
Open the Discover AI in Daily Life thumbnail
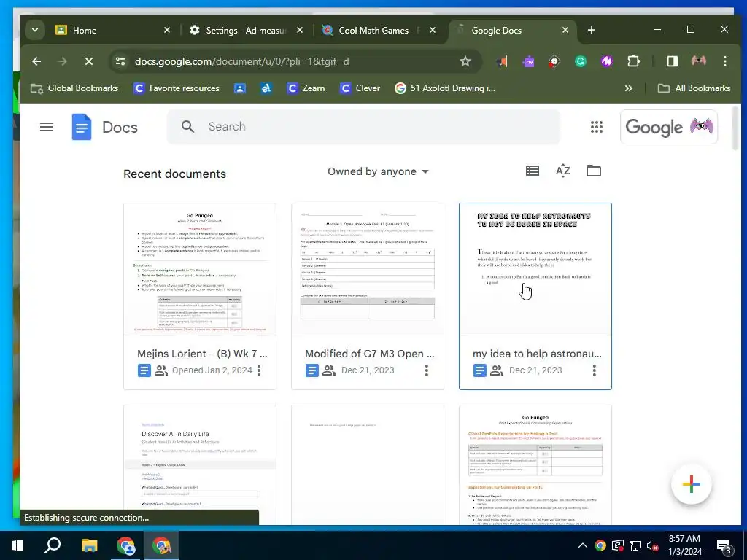(x=200, y=465)
